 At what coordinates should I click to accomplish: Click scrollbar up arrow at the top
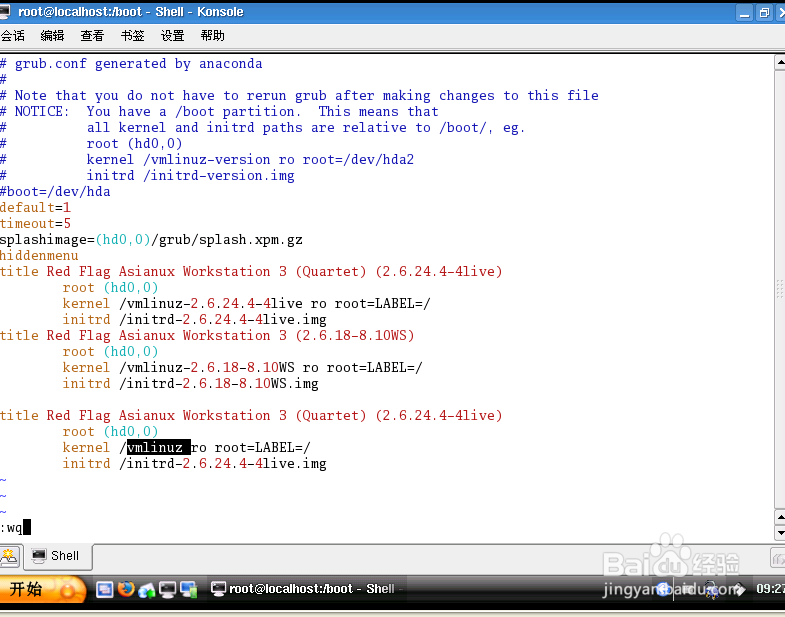tap(780, 63)
